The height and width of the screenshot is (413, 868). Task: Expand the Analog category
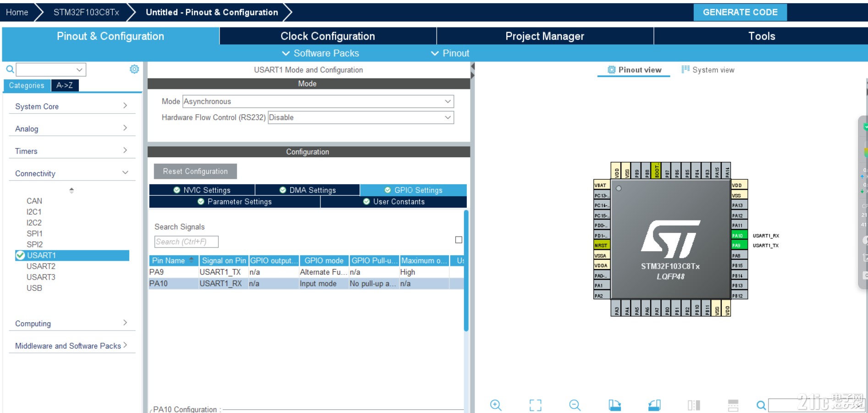click(x=72, y=128)
